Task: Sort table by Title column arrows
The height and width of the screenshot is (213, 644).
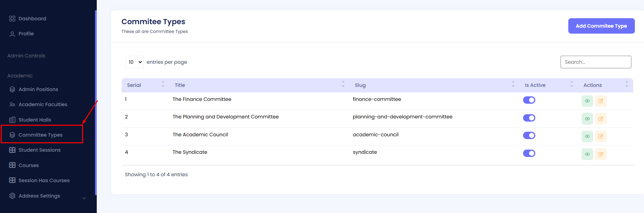Action: pyautogui.click(x=343, y=84)
